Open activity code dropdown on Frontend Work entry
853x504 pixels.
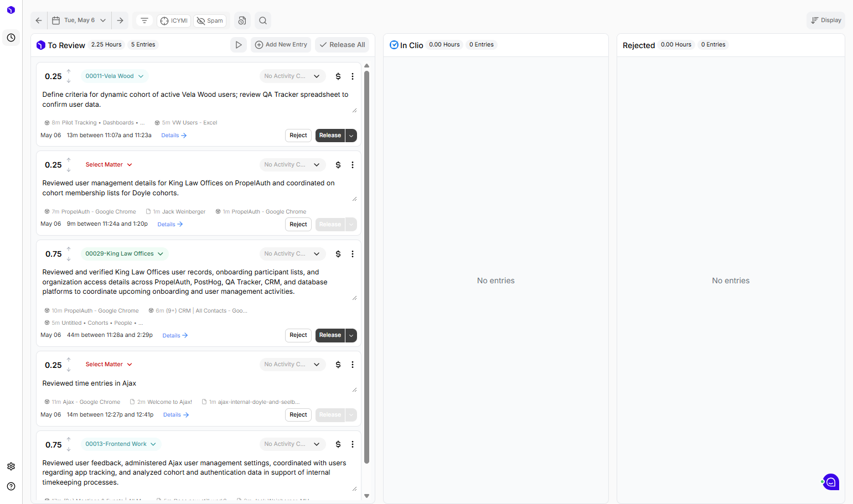click(x=292, y=444)
